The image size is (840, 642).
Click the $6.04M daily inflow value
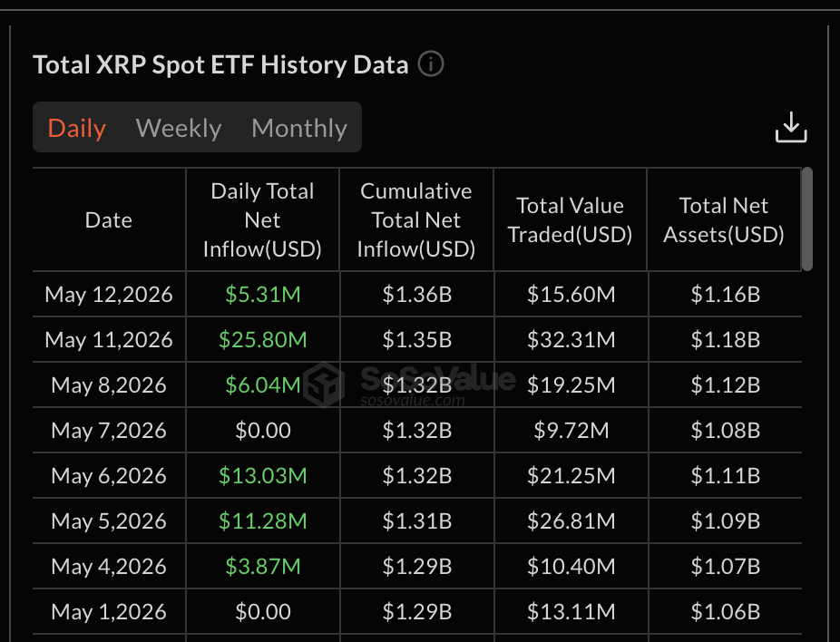tap(262, 385)
